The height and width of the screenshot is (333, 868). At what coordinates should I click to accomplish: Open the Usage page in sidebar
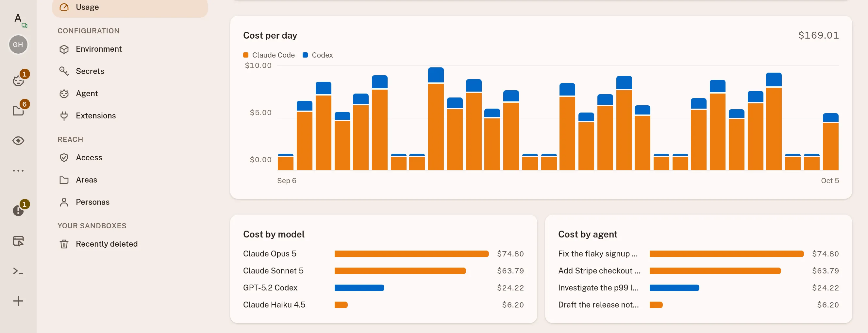(x=130, y=7)
